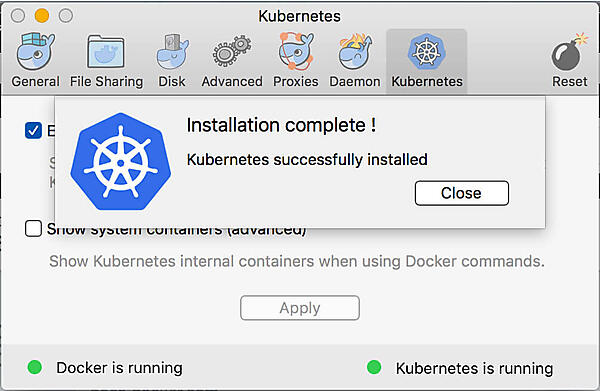Click the "Docker is running" status text
The height and width of the screenshot is (391, 600).
pos(119,368)
